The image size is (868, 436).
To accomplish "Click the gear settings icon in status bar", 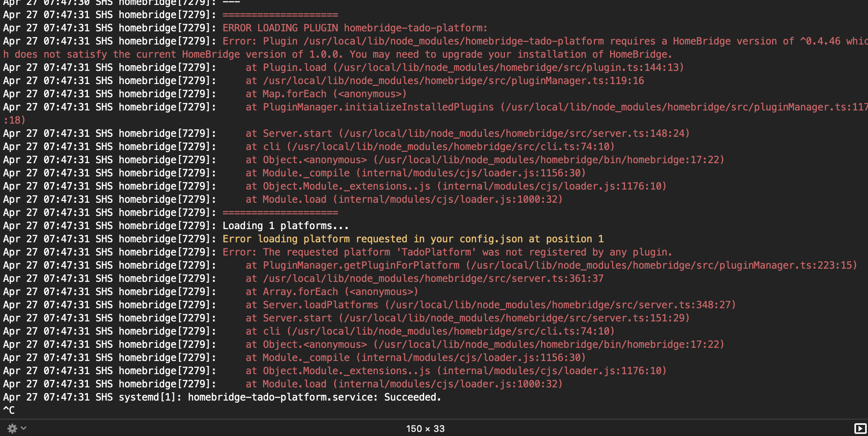I will [x=12, y=428].
